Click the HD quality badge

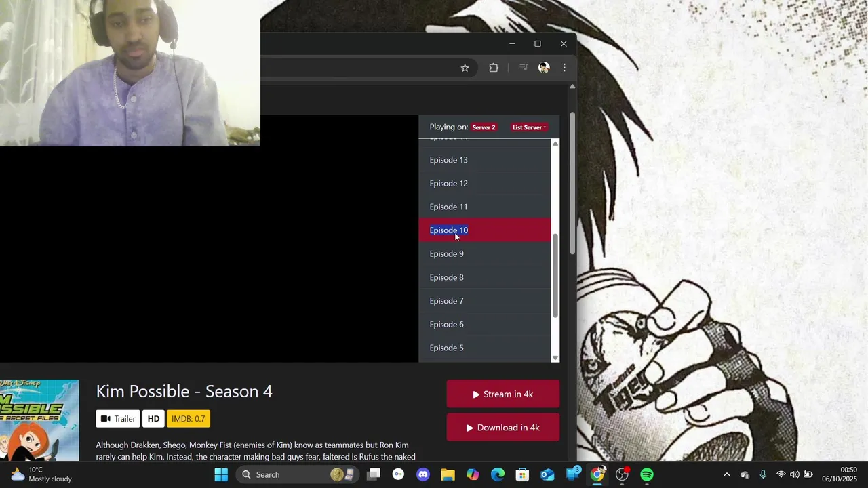153,419
